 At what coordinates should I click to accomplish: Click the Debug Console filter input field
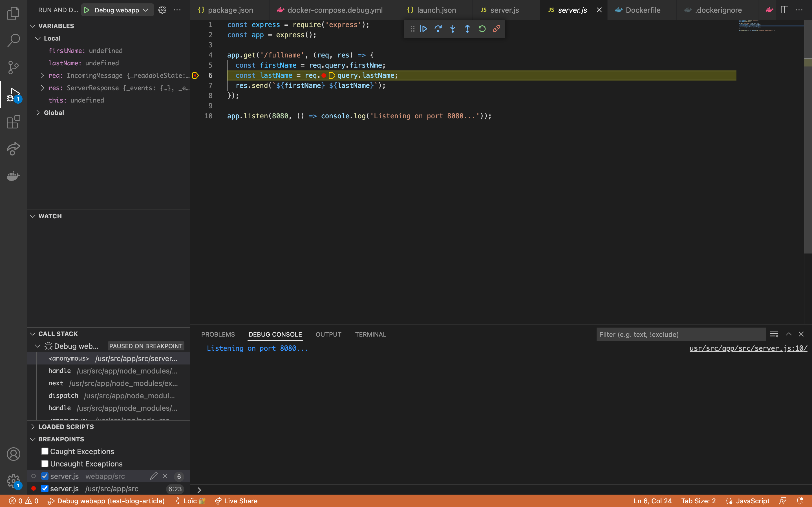coord(680,334)
